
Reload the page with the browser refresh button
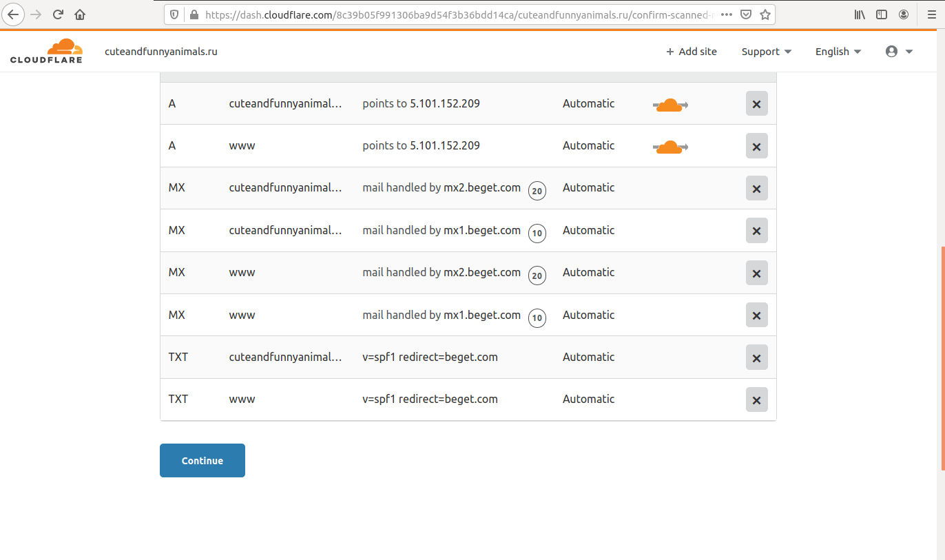pos(58,14)
